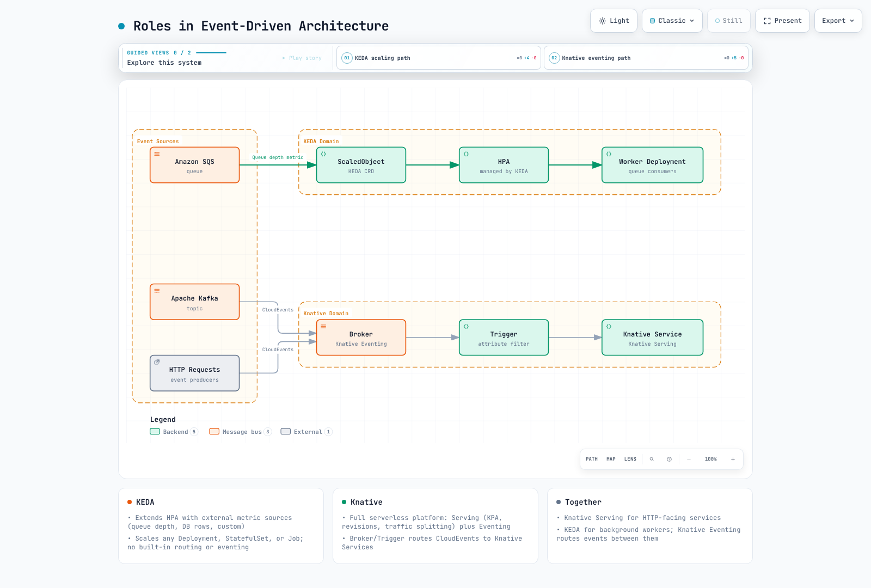Open the Export dropdown menu
The height and width of the screenshot is (588, 871).
coord(838,21)
